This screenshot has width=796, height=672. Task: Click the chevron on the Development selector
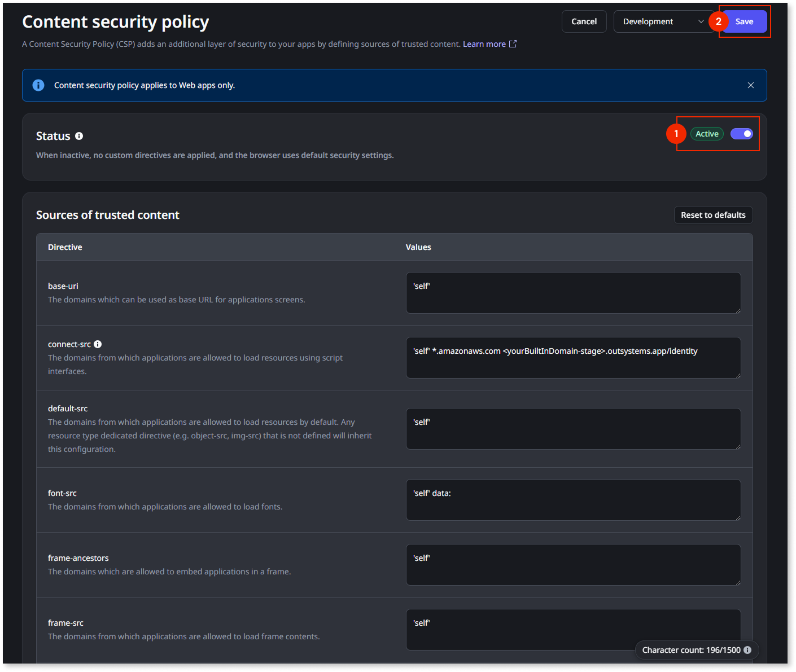pyautogui.click(x=701, y=21)
